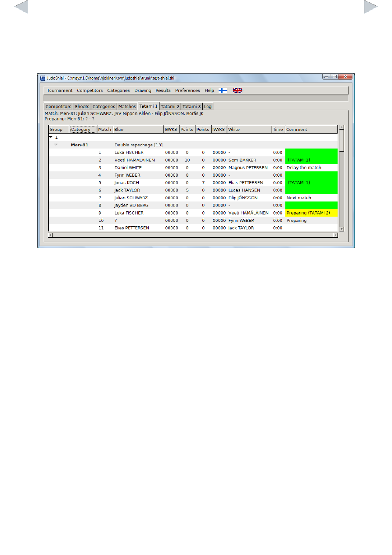
Task: Go to previous page with left arrow
Action: coord(21,7)
